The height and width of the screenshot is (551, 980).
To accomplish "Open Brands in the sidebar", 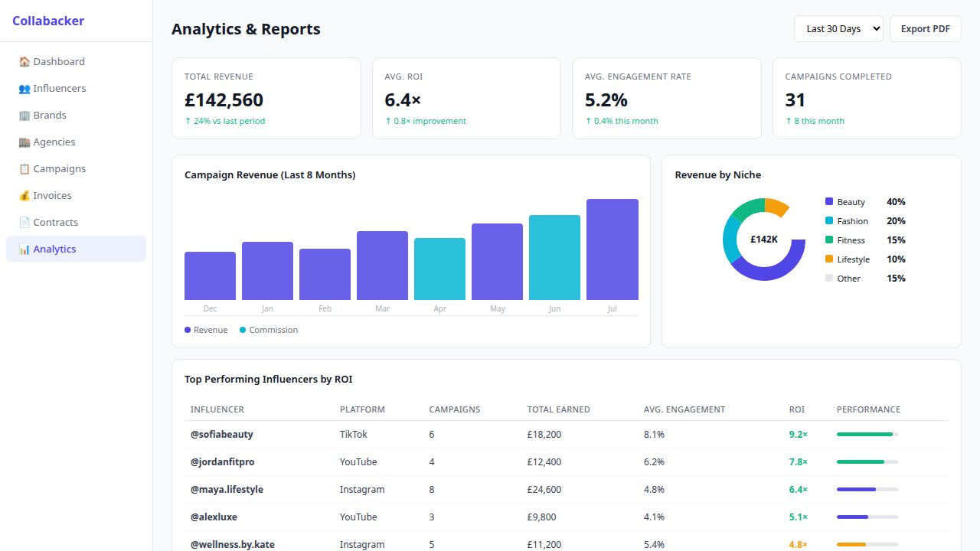I will point(50,115).
